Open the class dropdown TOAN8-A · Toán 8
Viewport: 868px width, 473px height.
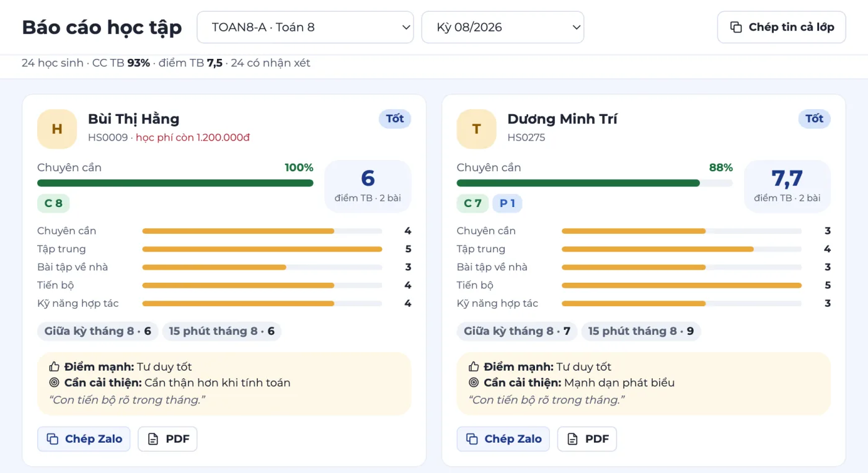(x=305, y=27)
